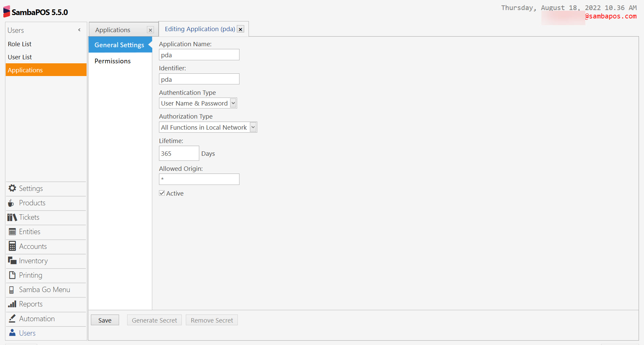Viewport: 644px width, 345px height.
Task: Switch to the Permissions tab
Action: click(x=112, y=61)
